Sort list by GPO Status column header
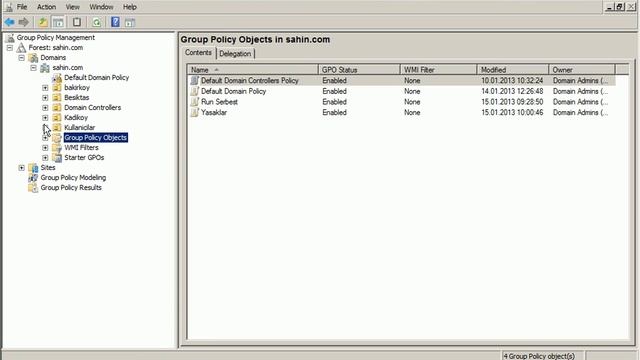This screenshot has width=640, height=360. [359, 70]
